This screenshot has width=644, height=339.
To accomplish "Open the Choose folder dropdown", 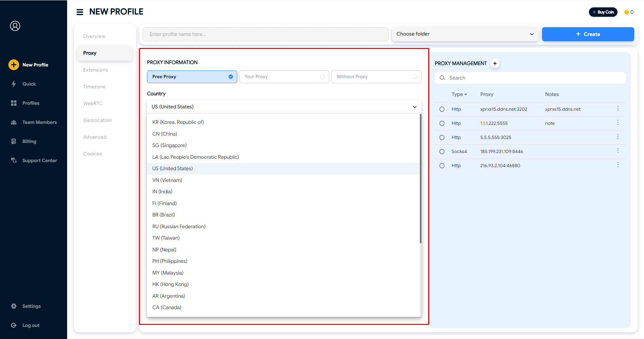I will pyautogui.click(x=465, y=34).
